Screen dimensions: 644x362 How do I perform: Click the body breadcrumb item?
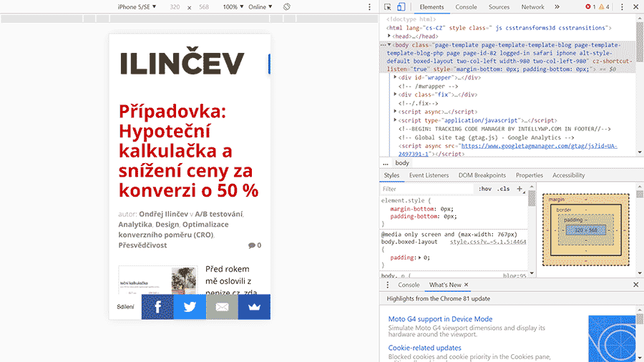point(402,163)
